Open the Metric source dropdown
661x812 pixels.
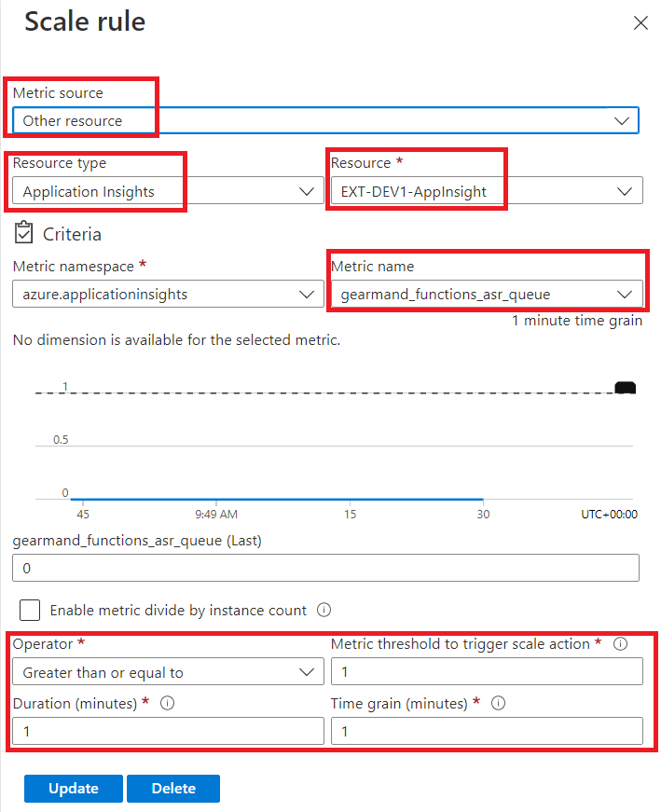click(325, 120)
